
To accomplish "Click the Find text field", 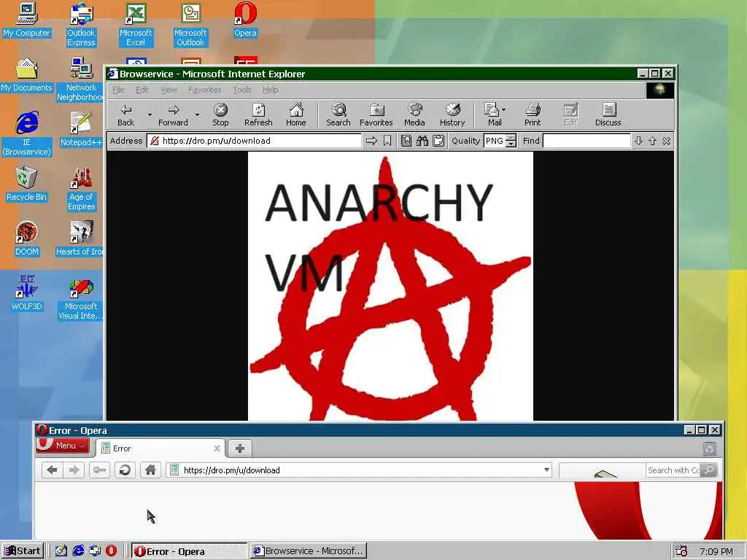I will 587,141.
